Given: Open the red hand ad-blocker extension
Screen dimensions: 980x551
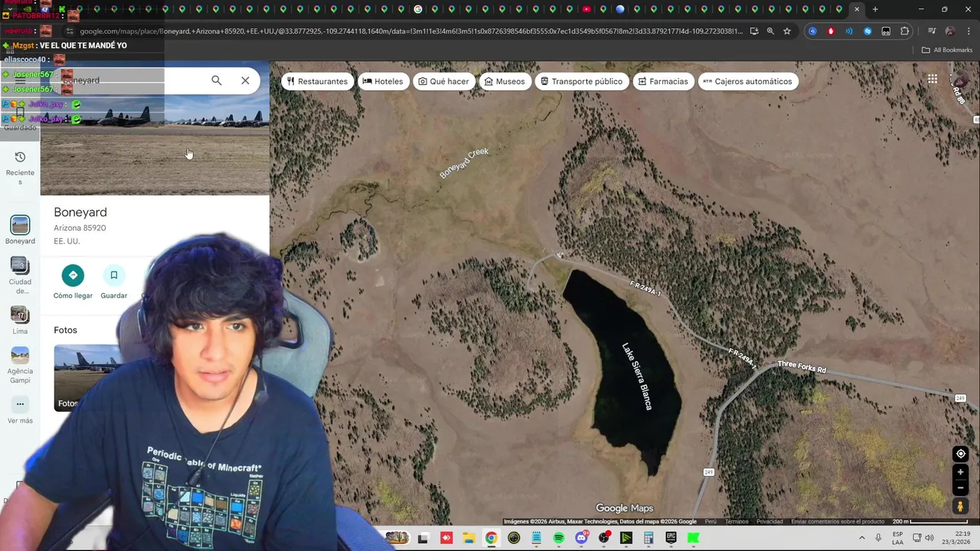Looking at the screenshot, I should pyautogui.click(x=831, y=31).
